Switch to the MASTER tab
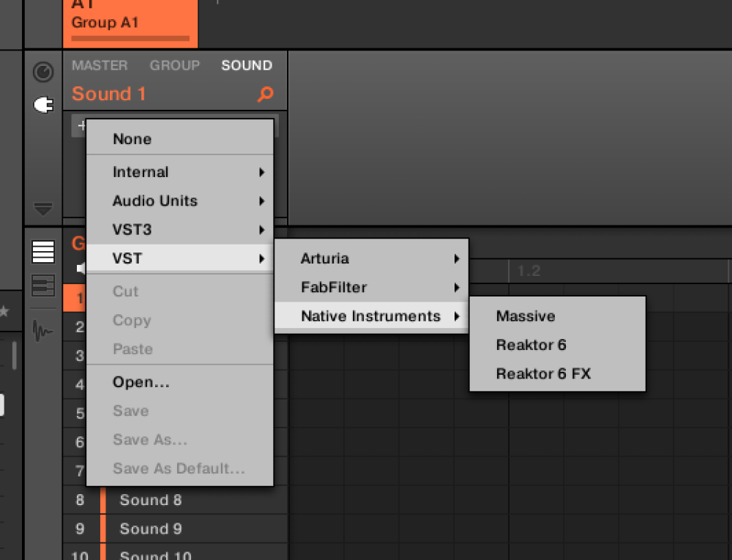This screenshot has height=560, width=732. click(x=100, y=65)
